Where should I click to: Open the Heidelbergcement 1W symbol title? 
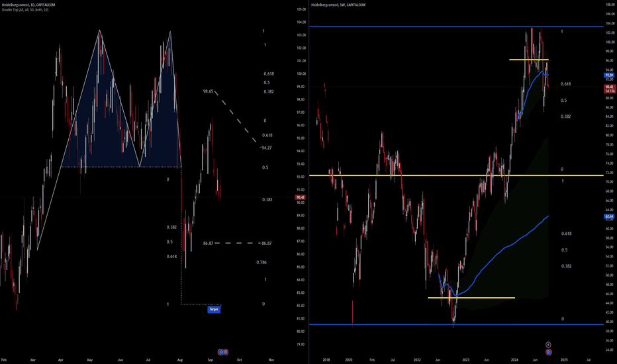[x=338, y=5]
